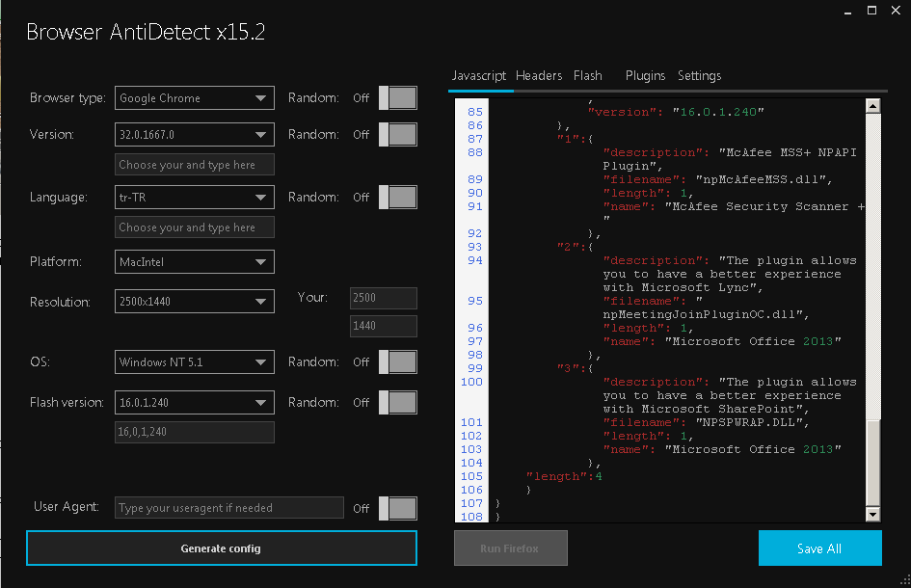Image resolution: width=911 pixels, height=588 pixels.
Task: Click the Save All button
Action: [x=819, y=548]
